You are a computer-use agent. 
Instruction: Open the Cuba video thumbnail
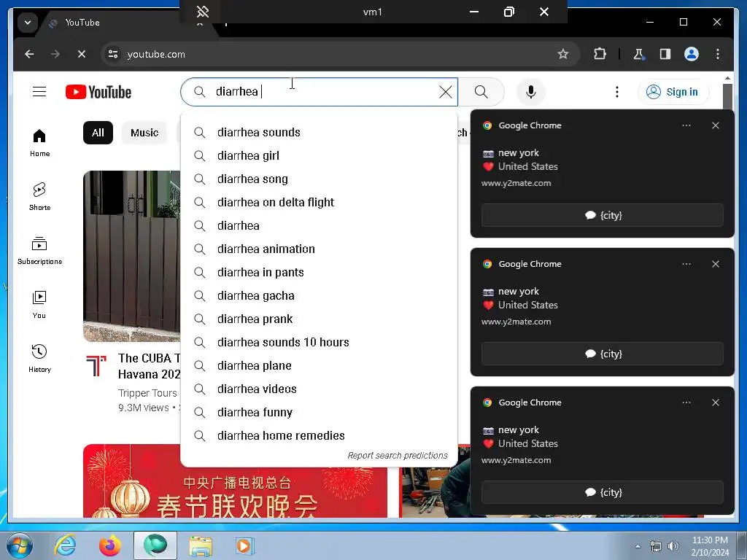(x=132, y=256)
